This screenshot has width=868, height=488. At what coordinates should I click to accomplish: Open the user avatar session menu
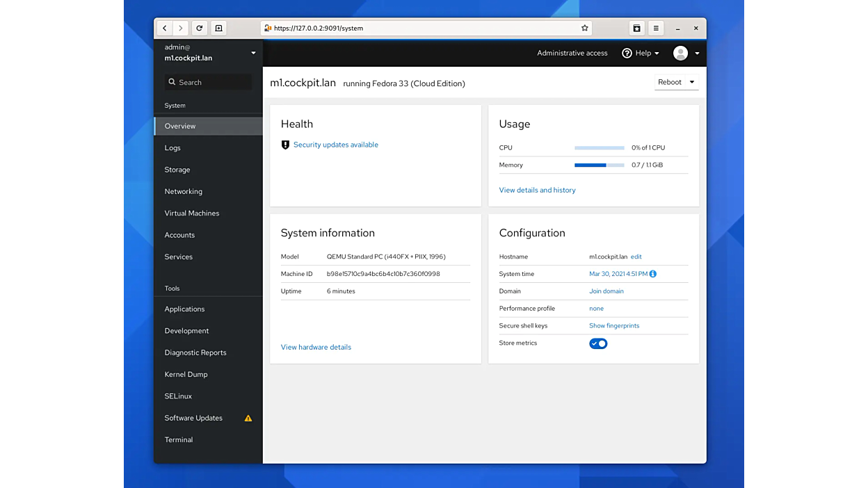pyautogui.click(x=686, y=53)
